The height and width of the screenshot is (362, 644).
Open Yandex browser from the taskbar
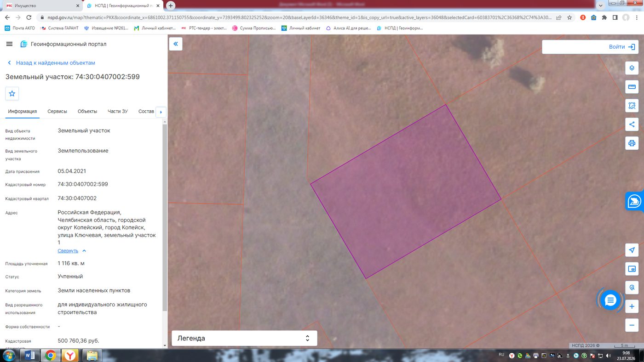coord(70,355)
